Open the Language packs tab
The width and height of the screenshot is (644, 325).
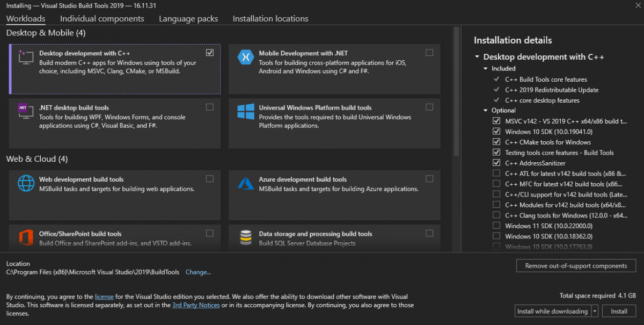[x=188, y=19]
